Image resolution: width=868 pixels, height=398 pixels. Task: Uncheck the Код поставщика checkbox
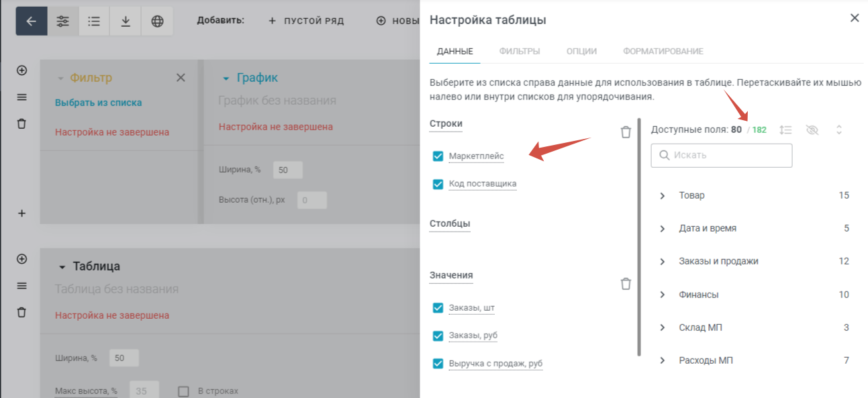click(438, 184)
